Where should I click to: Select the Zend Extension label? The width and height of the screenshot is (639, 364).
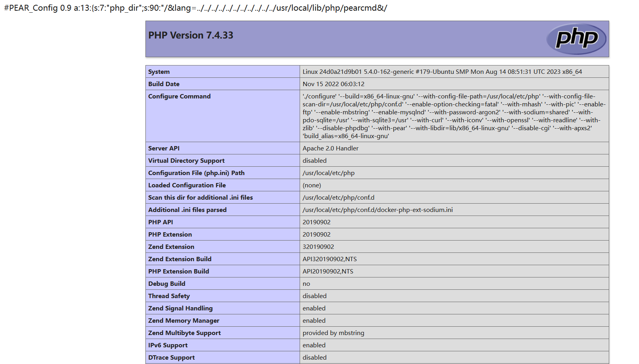point(171,247)
